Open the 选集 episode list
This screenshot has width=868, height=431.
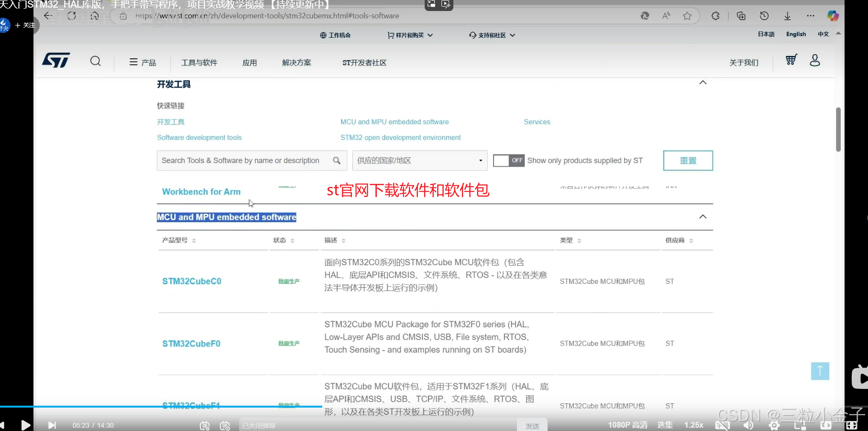(x=665, y=425)
